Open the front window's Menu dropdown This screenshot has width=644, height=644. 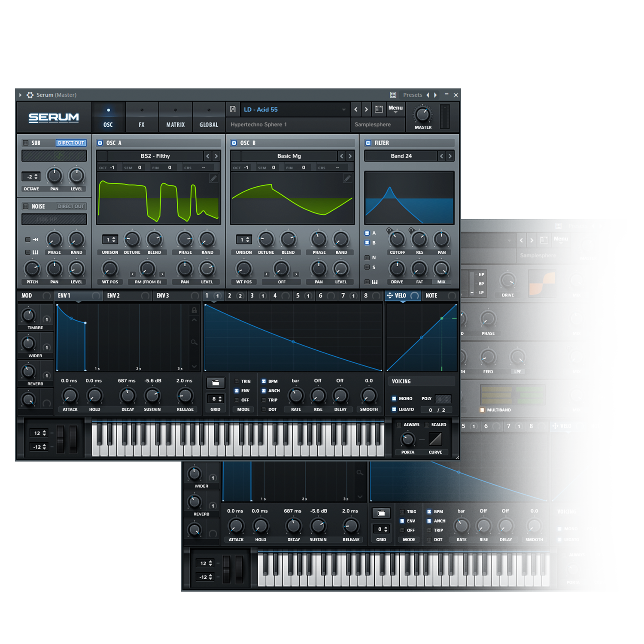tap(395, 109)
